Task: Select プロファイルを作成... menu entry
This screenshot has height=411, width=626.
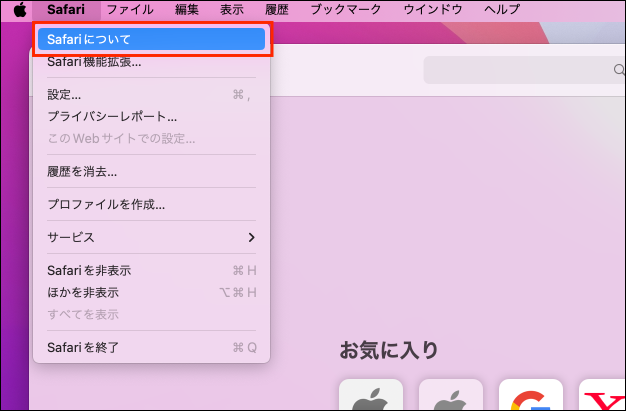Action: point(152,205)
